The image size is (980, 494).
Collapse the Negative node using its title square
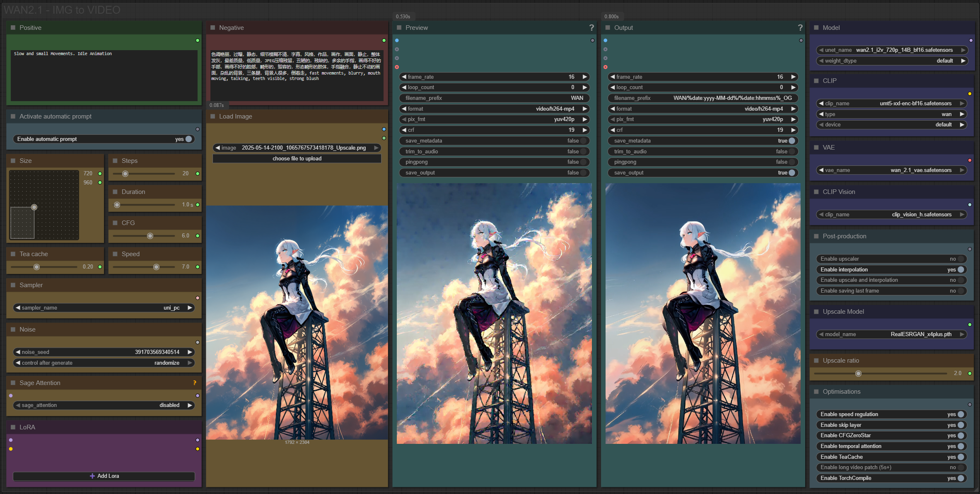click(x=213, y=28)
